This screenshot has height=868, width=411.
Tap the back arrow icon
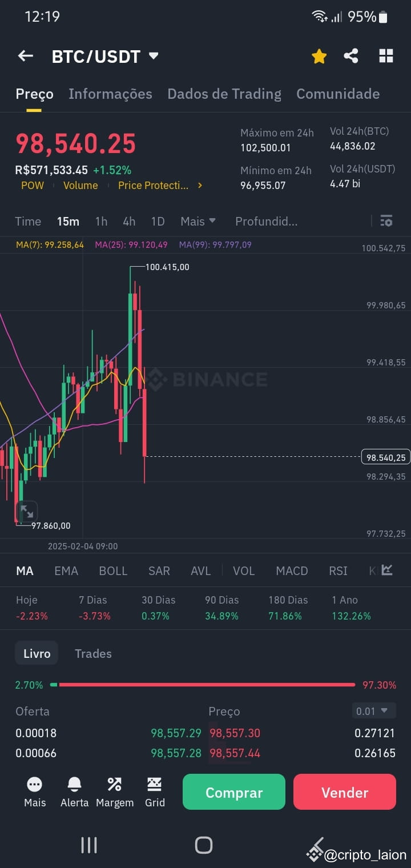[x=26, y=56]
